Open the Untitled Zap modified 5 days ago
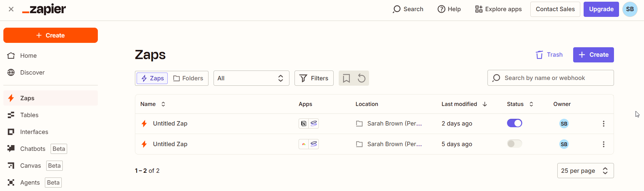644x191 pixels. tap(170, 144)
